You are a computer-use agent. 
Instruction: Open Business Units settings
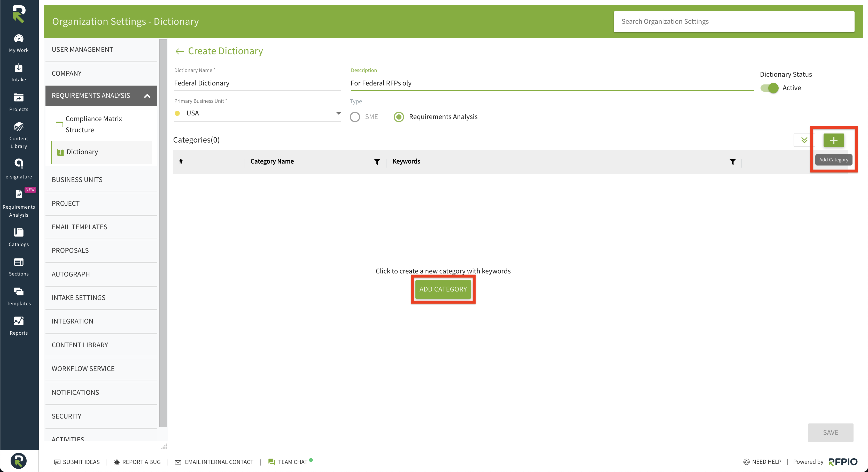tap(101, 180)
